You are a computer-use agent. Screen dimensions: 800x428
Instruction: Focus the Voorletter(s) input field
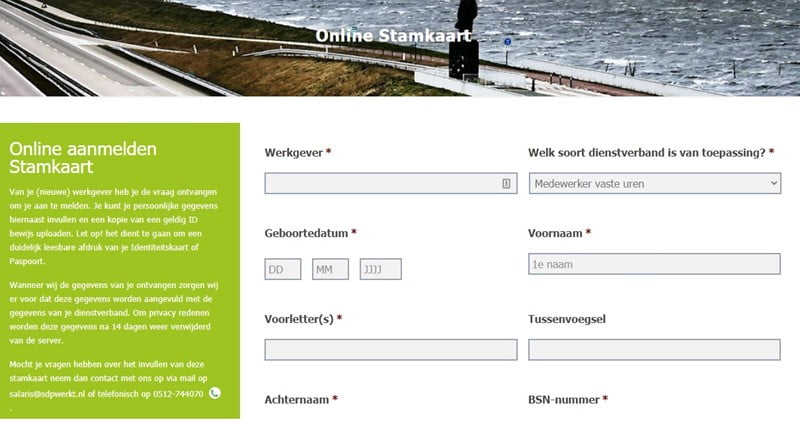pos(390,349)
